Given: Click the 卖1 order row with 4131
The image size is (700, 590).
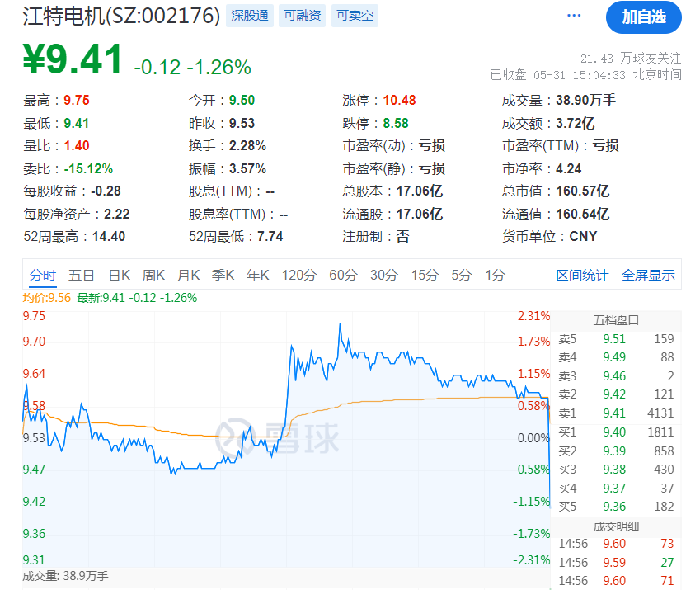Looking at the screenshot, I should click(616, 413).
